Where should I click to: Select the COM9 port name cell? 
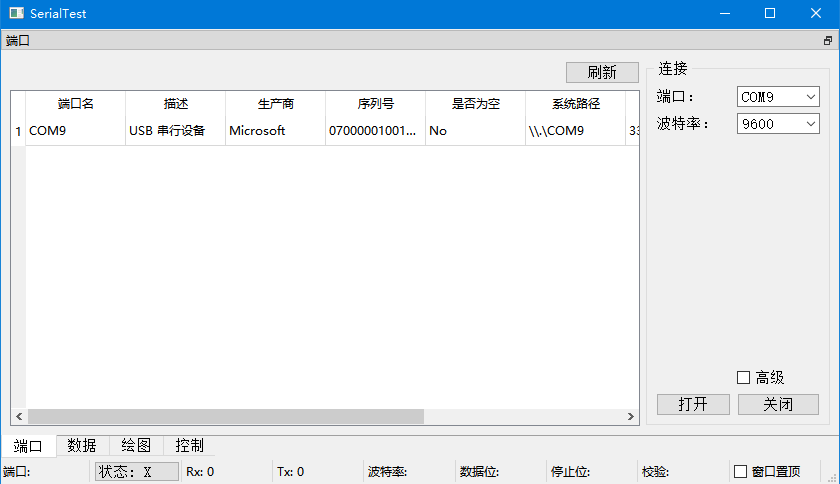click(76, 131)
